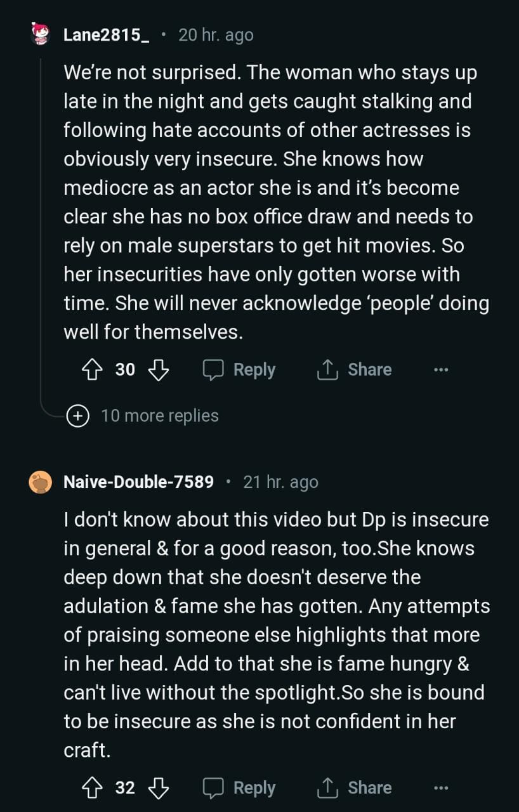Upvote the Lane2815_ comment

tap(93, 369)
